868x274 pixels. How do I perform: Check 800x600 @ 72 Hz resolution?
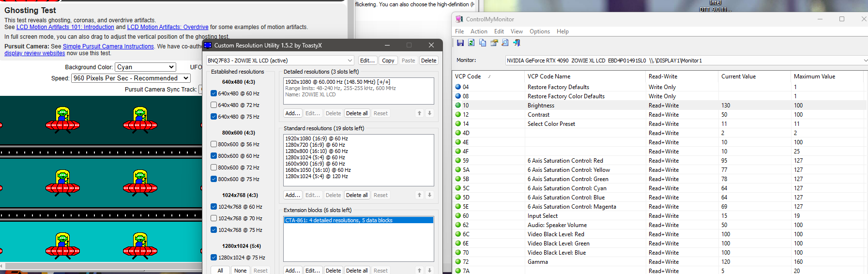point(213,167)
